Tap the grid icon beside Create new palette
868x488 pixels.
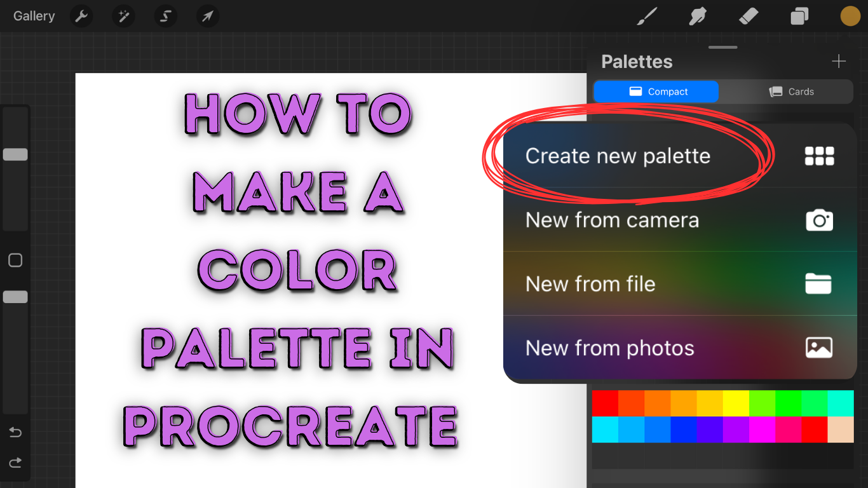tap(819, 156)
